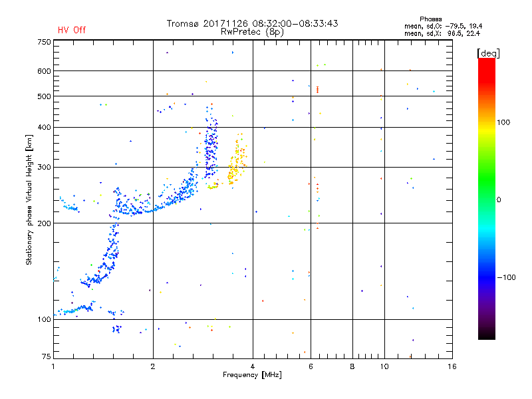Click the red 'HV Off' status label
This screenshot has height=399, width=532.
(72, 30)
